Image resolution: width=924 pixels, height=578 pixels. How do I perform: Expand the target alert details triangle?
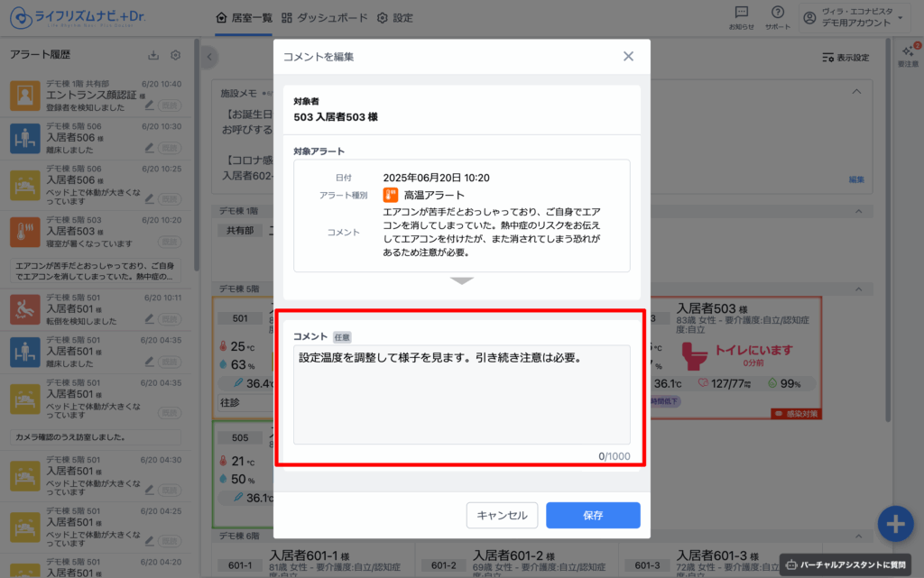point(461,280)
